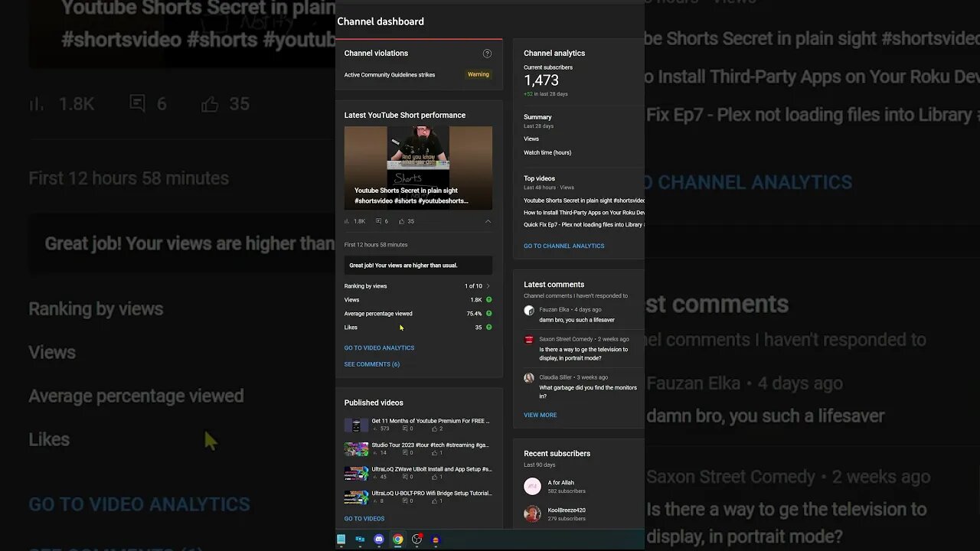Open the two-monitor icon in the taskbar
980x551 pixels.
[360, 540]
